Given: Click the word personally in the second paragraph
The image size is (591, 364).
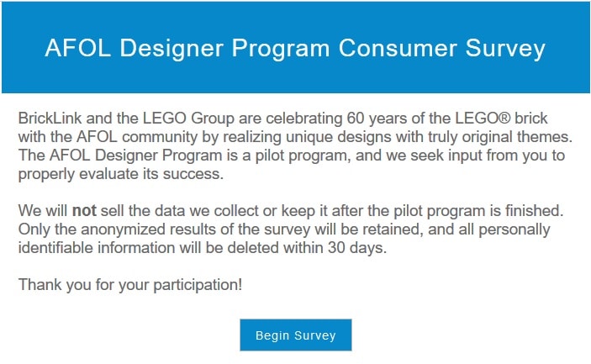Looking at the screenshot, I should (514, 229).
